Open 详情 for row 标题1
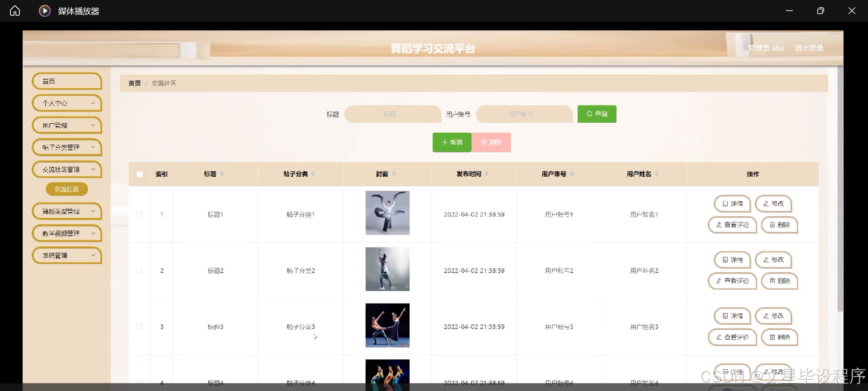Image resolution: width=868 pixels, height=391 pixels. click(732, 204)
